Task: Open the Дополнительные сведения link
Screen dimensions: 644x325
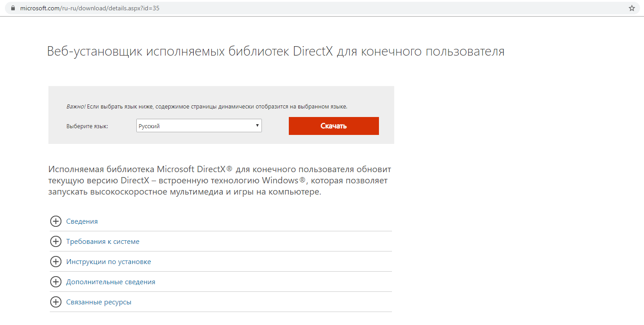Action: pyautogui.click(x=111, y=282)
